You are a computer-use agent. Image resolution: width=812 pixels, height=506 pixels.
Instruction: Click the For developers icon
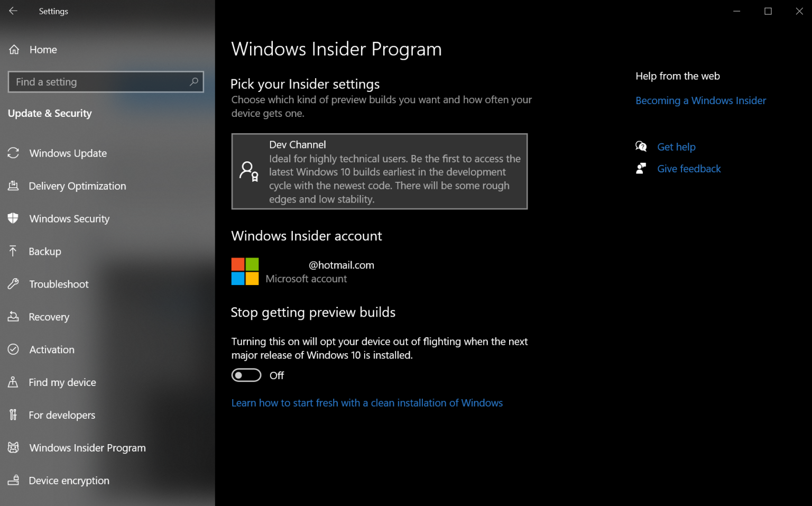click(x=14, y=415)
